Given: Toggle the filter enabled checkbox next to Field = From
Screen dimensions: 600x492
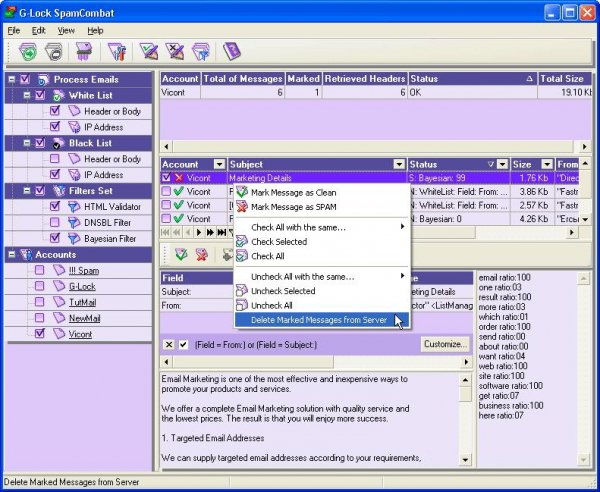Looking at the screenshot, I should (183, 344).
